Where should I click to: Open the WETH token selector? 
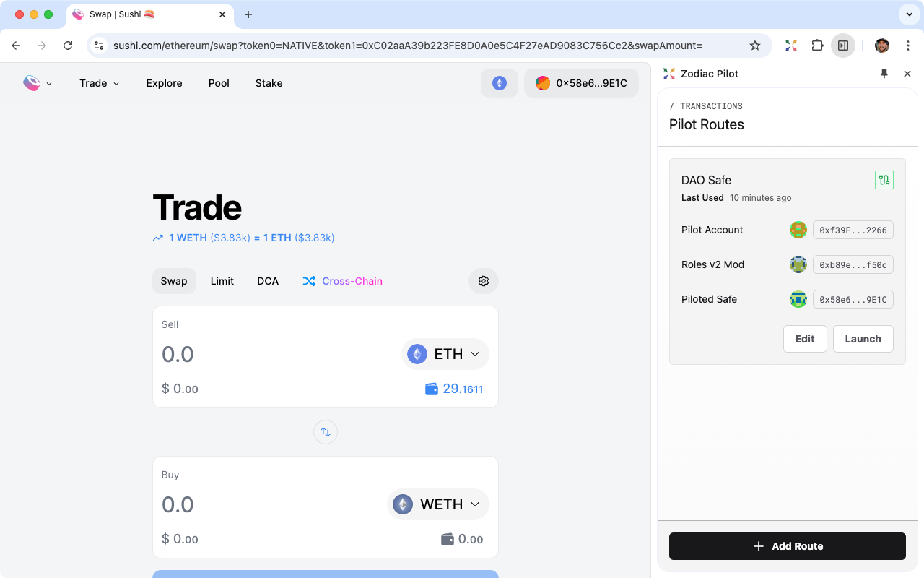438,504
